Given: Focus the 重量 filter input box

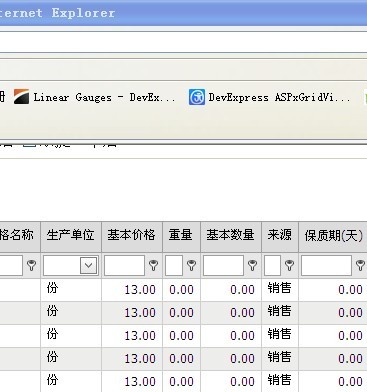Looking at the screenshot, I should [x=174, y=265].
